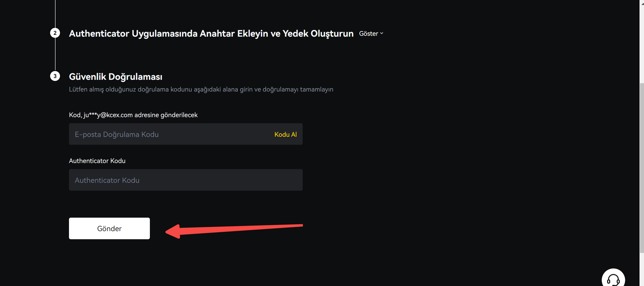
Task: Focus the Authenticator Kodu input field
Action: pyautogui.click(x=186, y=180)
